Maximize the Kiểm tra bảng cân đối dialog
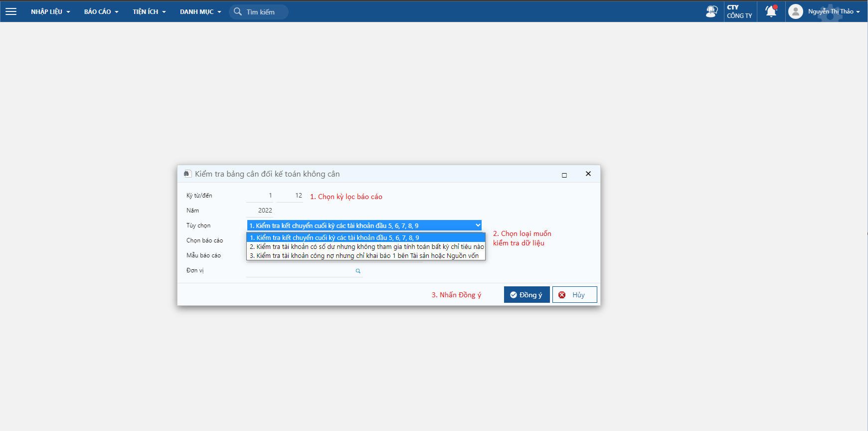868x431 pixels. pos(564,175)
